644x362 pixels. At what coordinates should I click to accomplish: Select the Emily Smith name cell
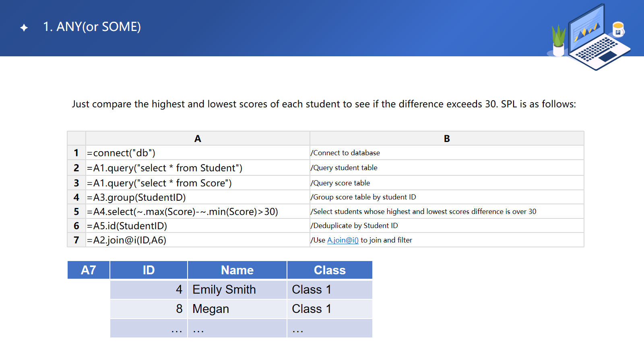pyautogui.click(x=237, y=290)
